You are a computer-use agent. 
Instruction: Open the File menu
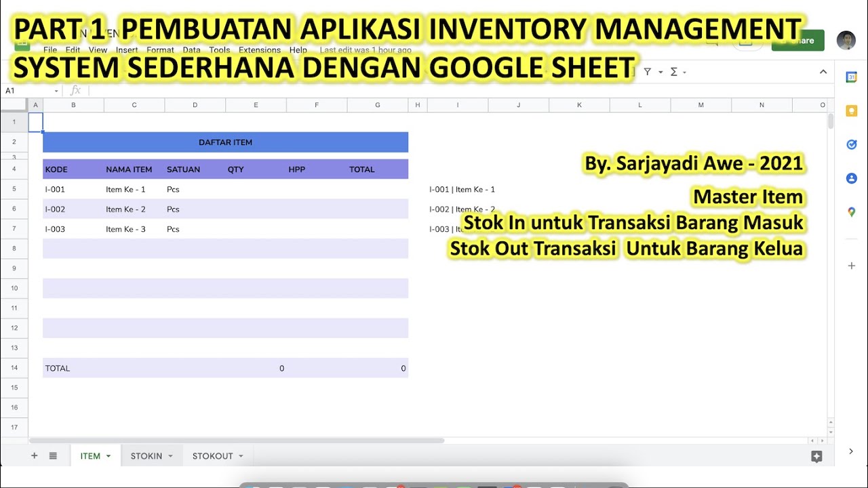(x=50, y=50)
